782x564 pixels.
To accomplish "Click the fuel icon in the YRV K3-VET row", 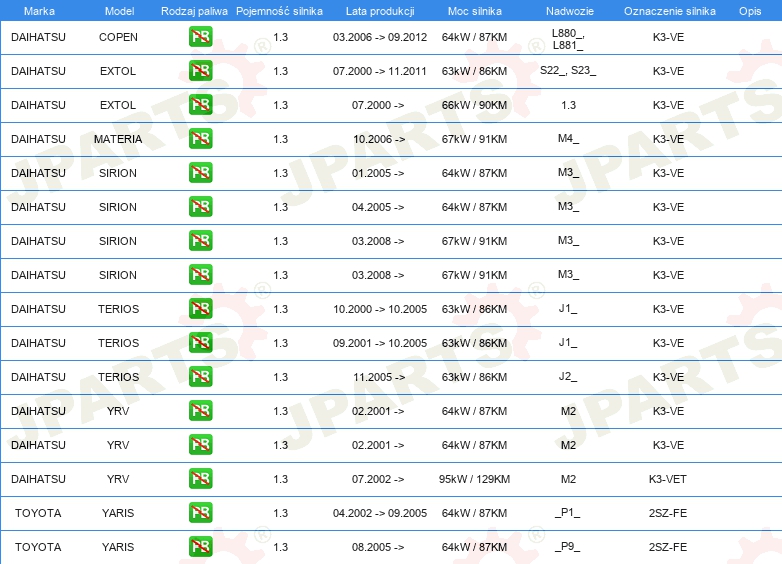I will pos(200,479).
